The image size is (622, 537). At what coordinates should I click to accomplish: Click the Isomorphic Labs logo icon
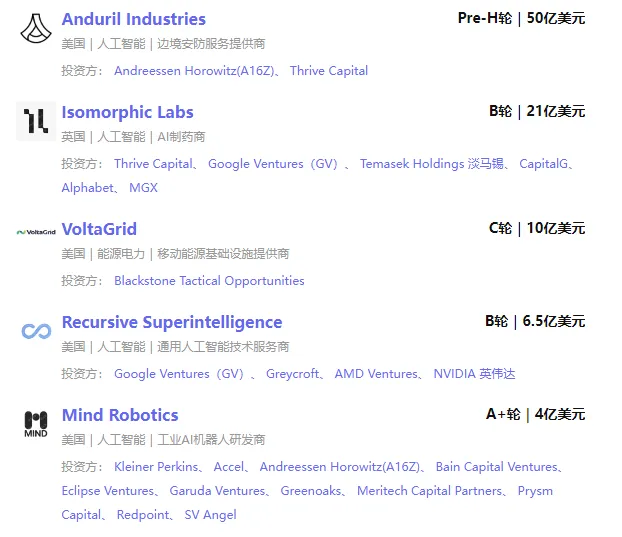click(36, 121)
